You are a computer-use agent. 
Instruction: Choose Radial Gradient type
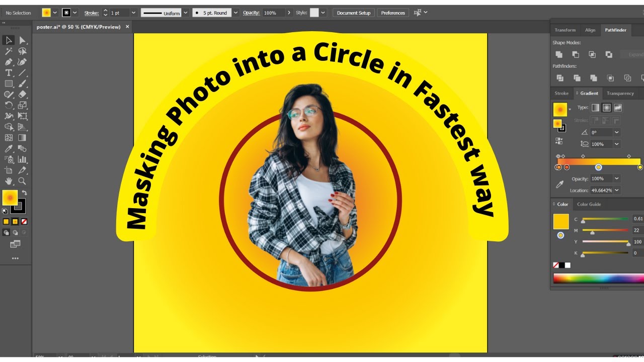[607, 108]
